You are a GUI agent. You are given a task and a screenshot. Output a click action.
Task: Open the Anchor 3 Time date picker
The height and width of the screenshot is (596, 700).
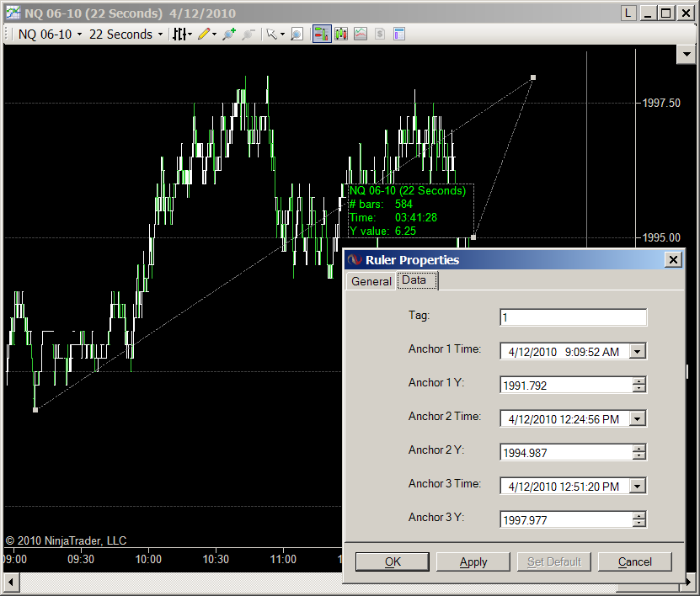tap(638, 487)
